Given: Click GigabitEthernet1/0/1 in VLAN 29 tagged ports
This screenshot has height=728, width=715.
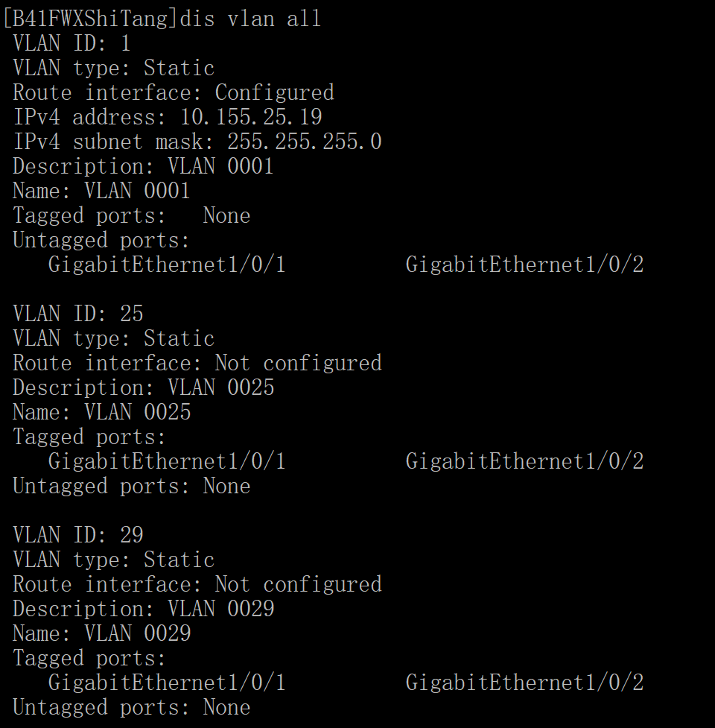Looking at the screenshot, I should click(x=167, y=683).
